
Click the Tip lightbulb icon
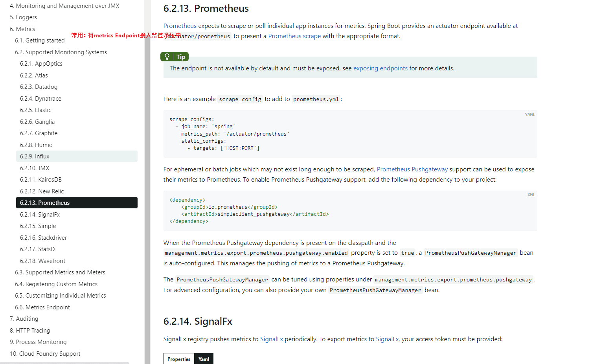click(167, 57)
